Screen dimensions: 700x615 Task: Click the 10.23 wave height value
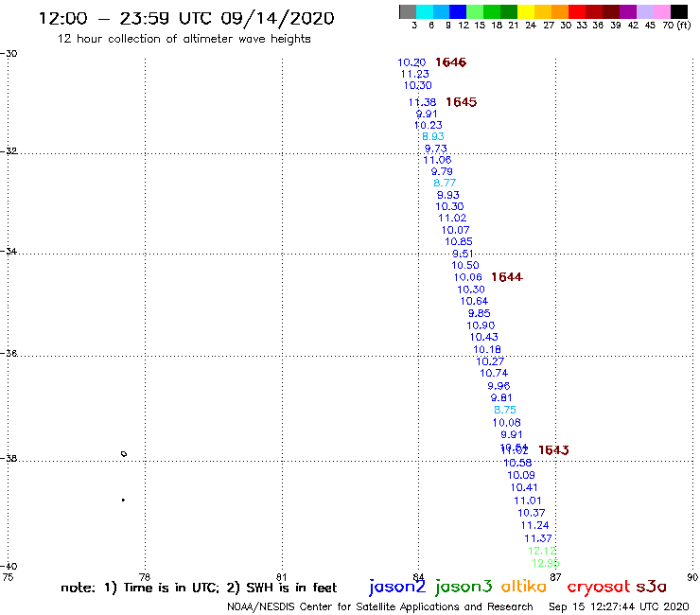click(429, 126)
